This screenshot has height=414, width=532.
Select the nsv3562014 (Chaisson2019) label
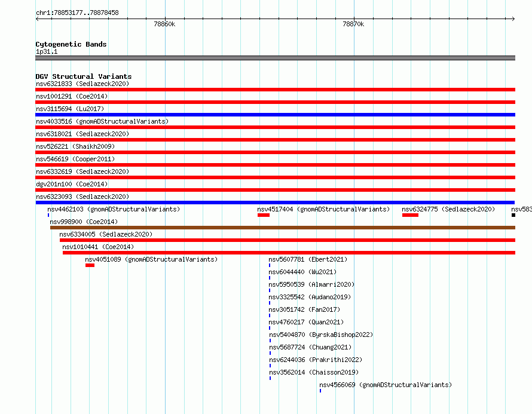coord(314,372)
